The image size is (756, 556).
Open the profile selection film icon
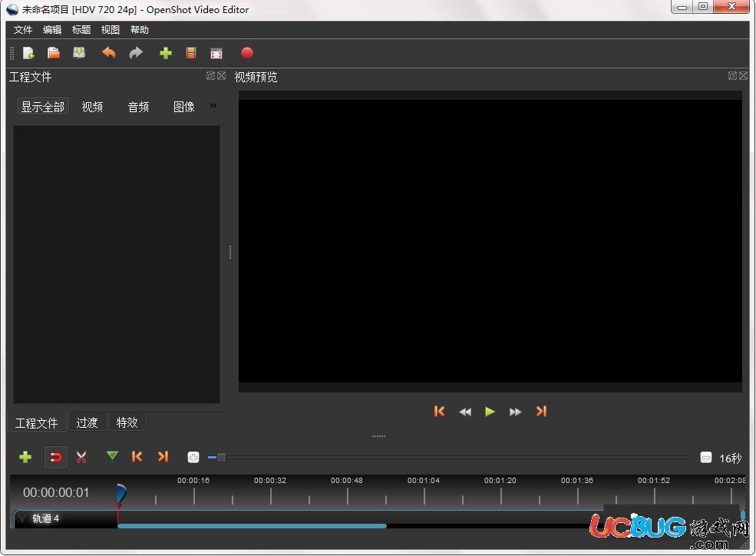191,53
